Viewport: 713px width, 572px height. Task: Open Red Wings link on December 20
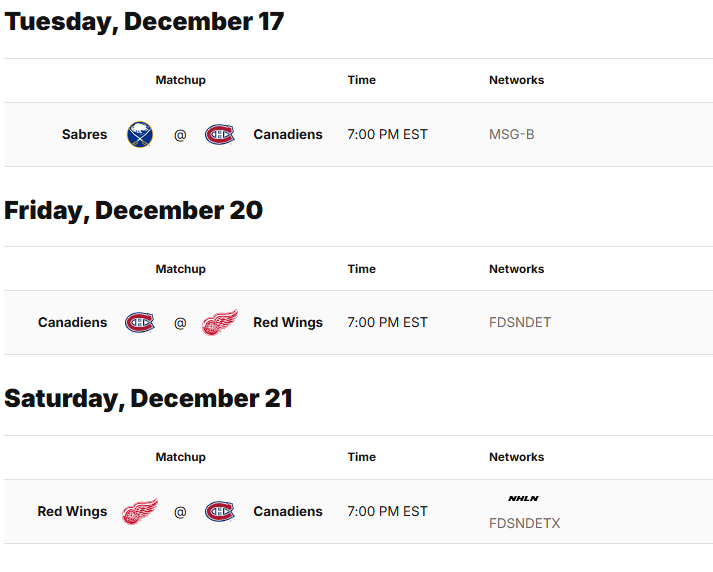(288, 322)
